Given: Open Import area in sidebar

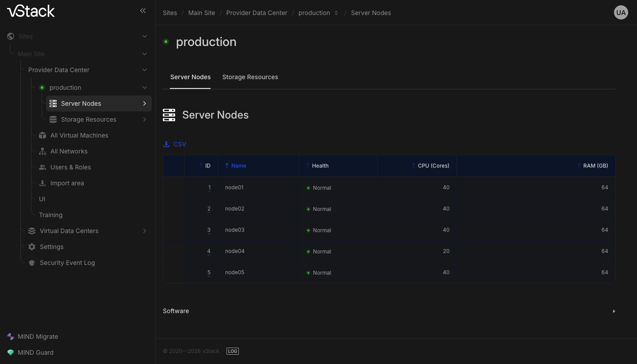Looking at the screenshot, I should click(x=67, y=183).
